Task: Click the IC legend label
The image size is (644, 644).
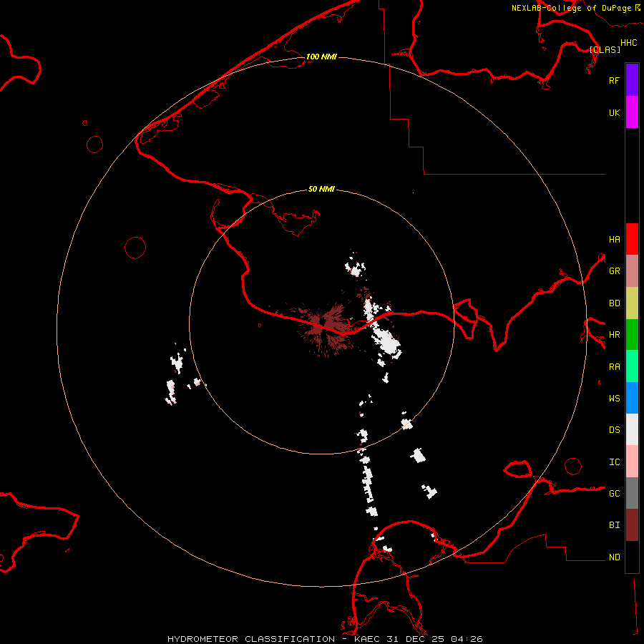Action: pos(614,462)
